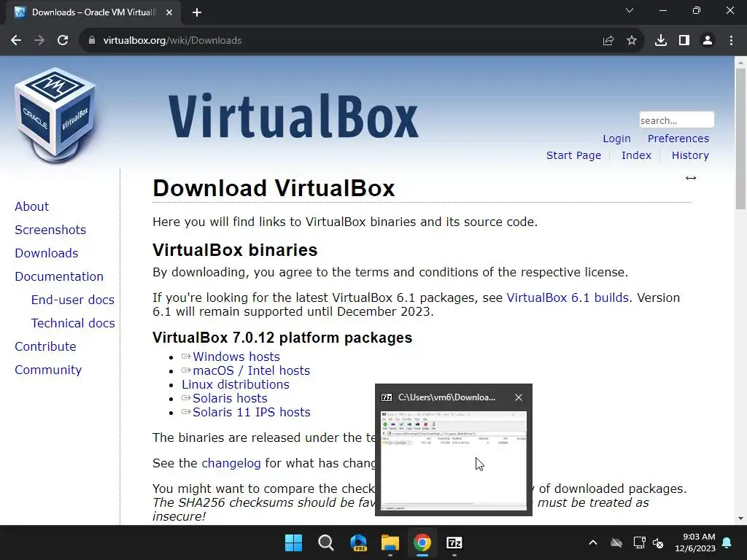Share this page via the share icon
The height and width of the screenshot is (560, 747).
click(608, 41)
